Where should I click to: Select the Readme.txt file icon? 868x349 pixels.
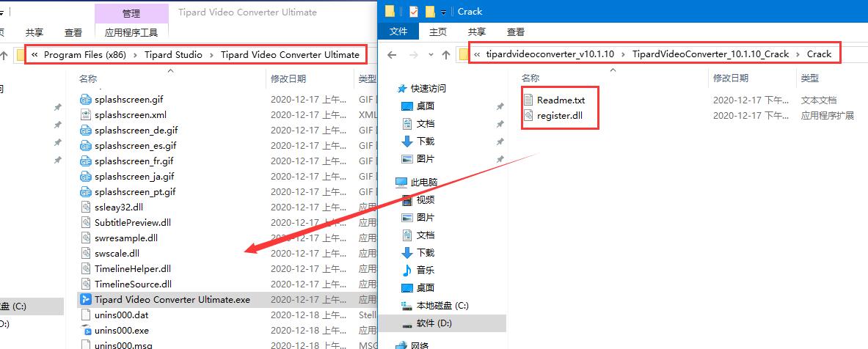[528, 100]
